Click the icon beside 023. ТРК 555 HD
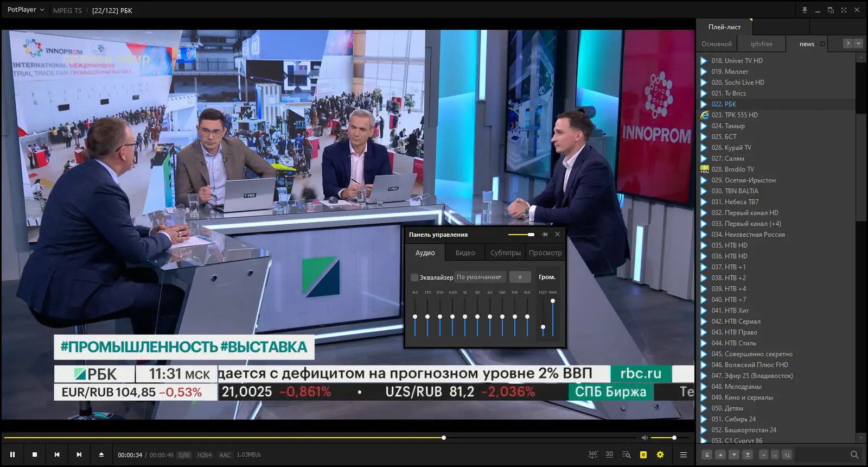The height and width of the screenshot is (467, 868). pyautogui.click(x=704, y=115)
